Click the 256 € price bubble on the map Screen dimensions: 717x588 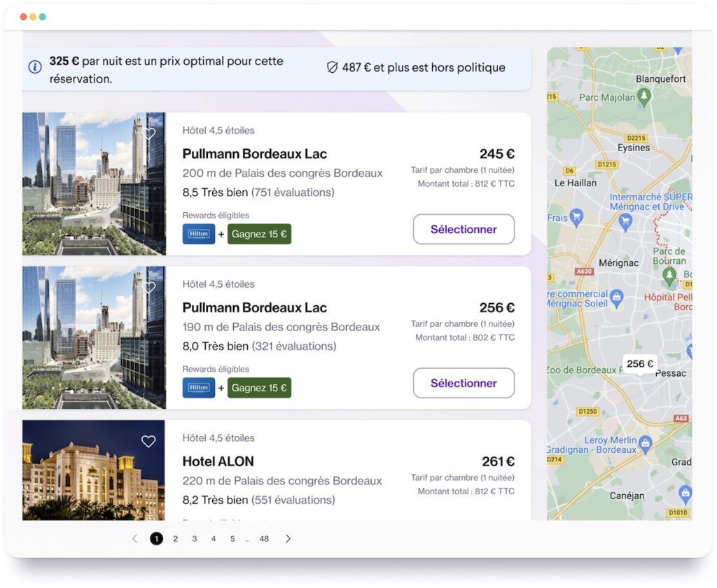(639, 364)
